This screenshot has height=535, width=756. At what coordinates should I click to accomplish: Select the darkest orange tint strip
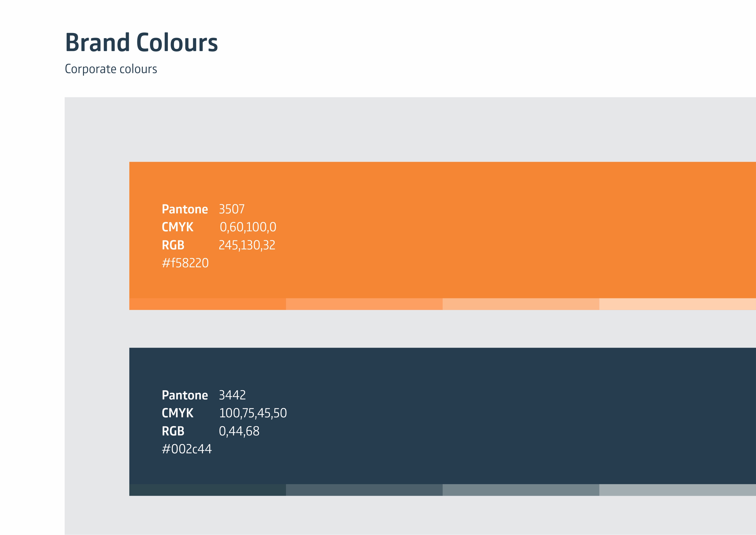(x=208, y=304)
